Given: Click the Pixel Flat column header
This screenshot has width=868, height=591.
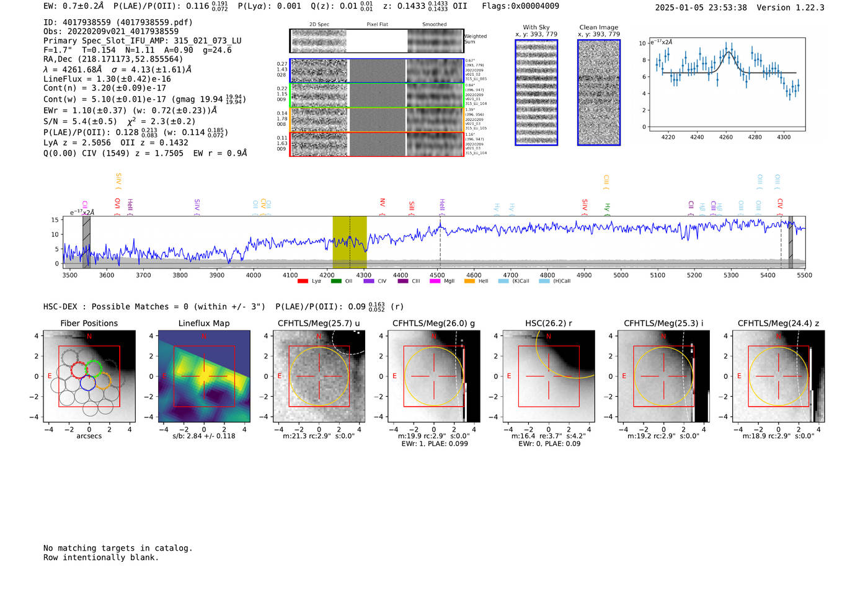Looking at the screenshot, I should tap(378, 25).
